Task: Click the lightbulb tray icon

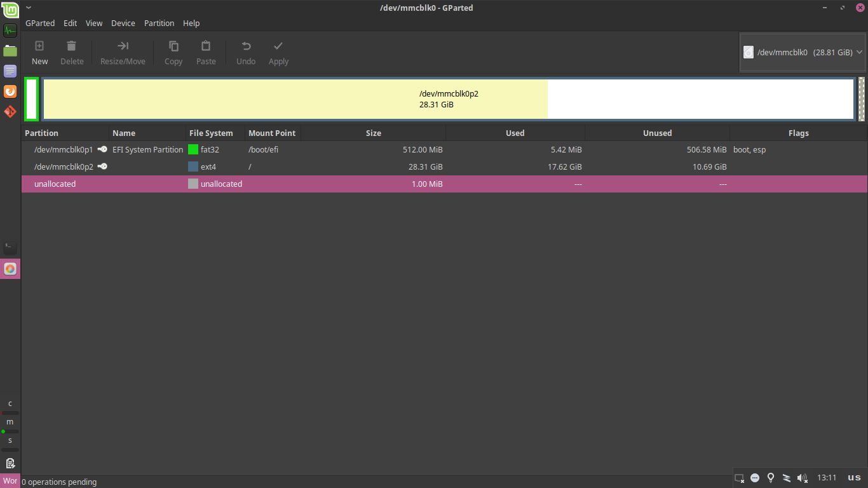Action: pyautogui.click(x=771, y=478)
